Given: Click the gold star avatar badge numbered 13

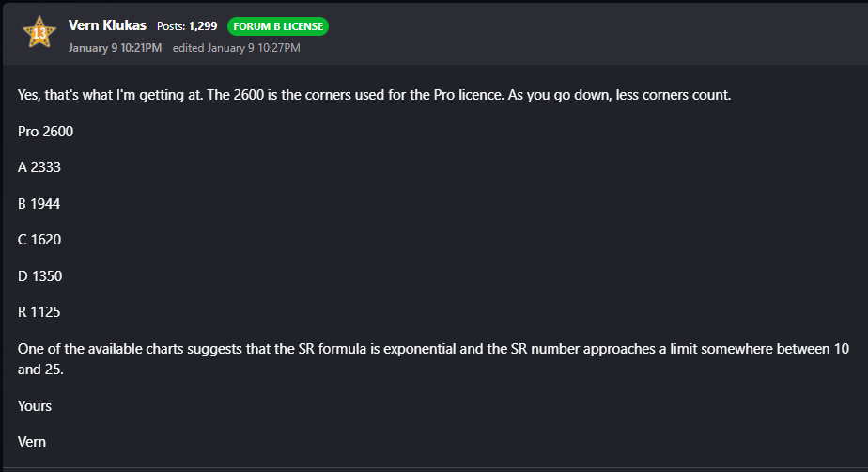Looking at the screenshot, I should [x=39, y=32].
